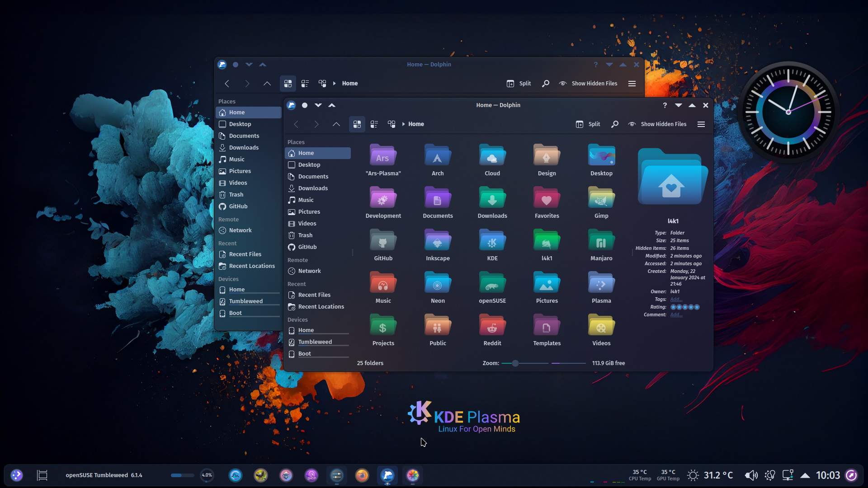Switch to Details view mode in front Dolphin
868x488 pixels.
point(392,124)
